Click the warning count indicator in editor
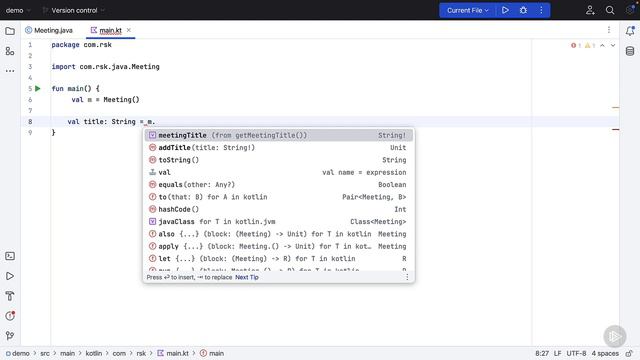Screen dimensions: 640x360 click(590, 45)
